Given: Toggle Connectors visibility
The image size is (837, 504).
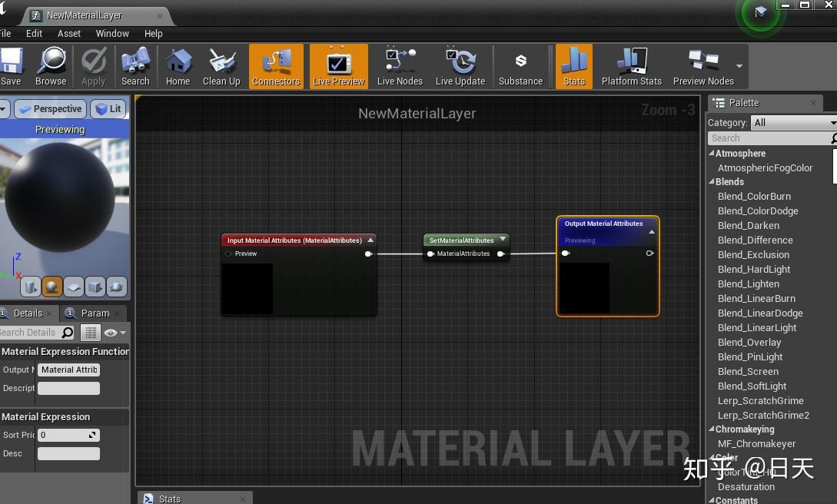Looking at the screenshot, I should click(x=276, y=66).
